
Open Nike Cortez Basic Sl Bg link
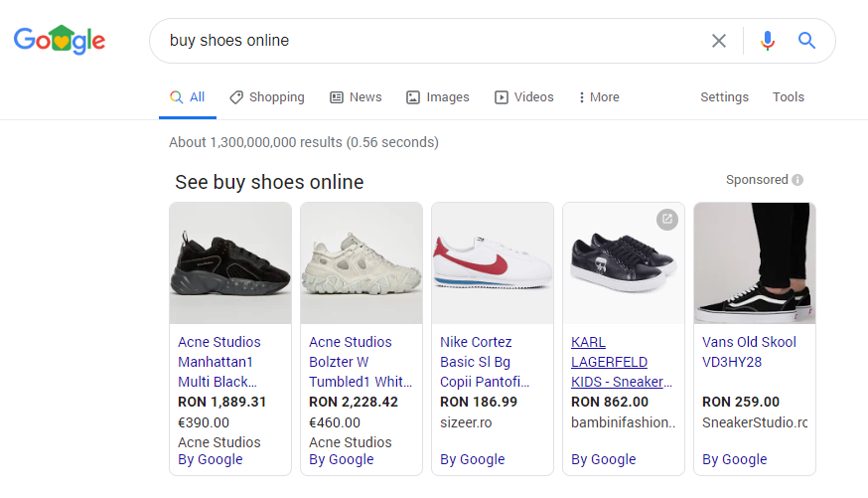pyautogui.click(x=485, y=362)
